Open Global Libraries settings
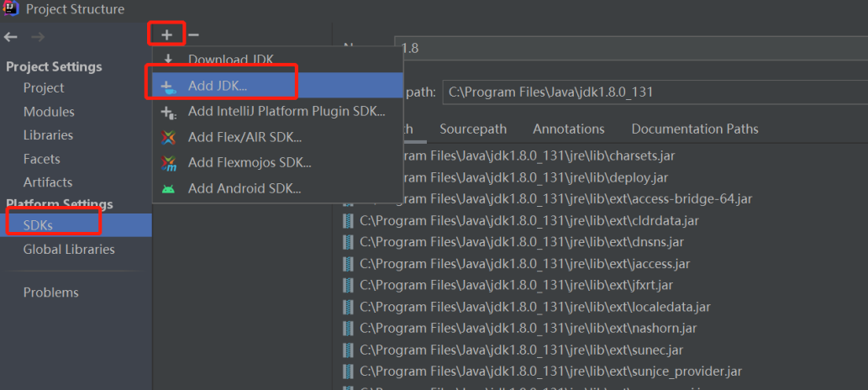The height and width of the screenshot is (390, 868). click(69, 250)
